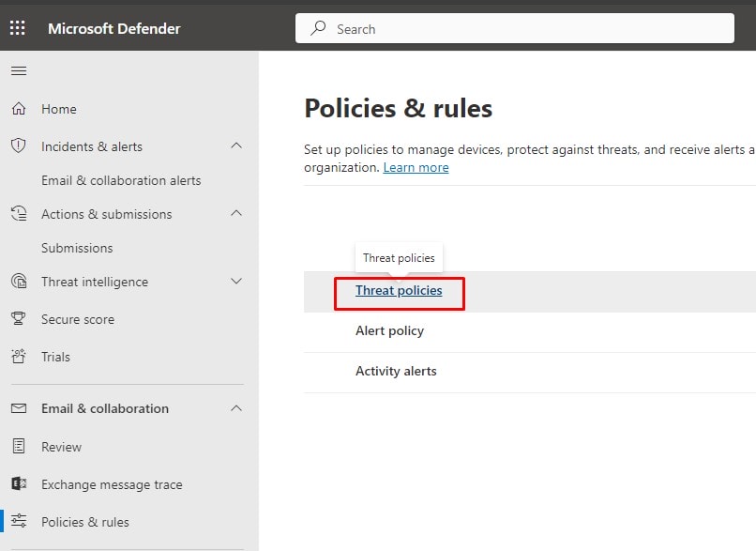Click the Trials gift icon
Viewport: 756px width, 551px height.
coord(19,356)
